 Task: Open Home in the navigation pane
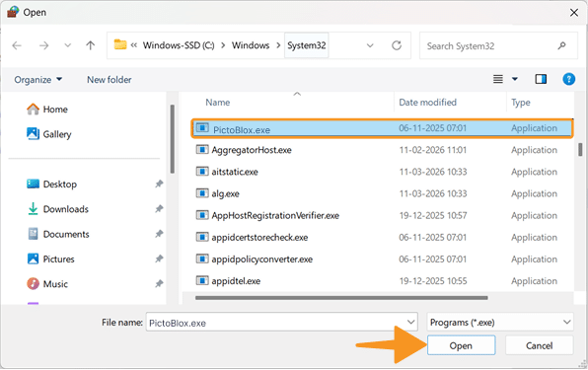coord(47,110)
